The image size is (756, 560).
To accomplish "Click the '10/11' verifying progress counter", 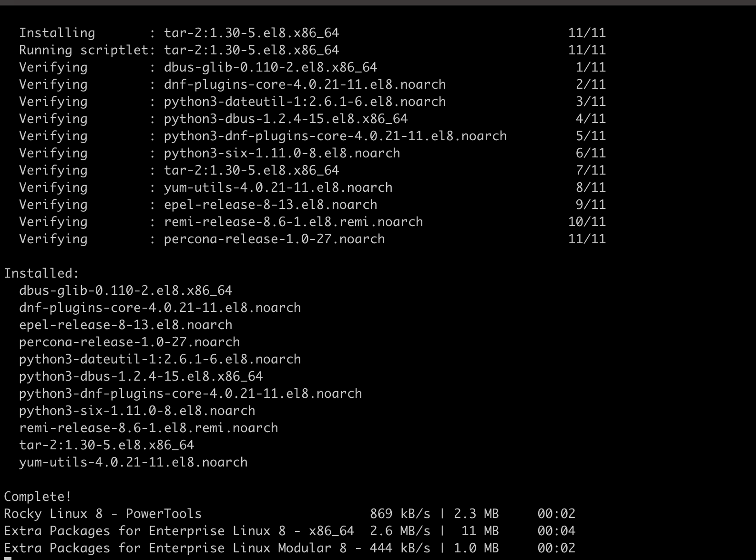I will (587, 222).
